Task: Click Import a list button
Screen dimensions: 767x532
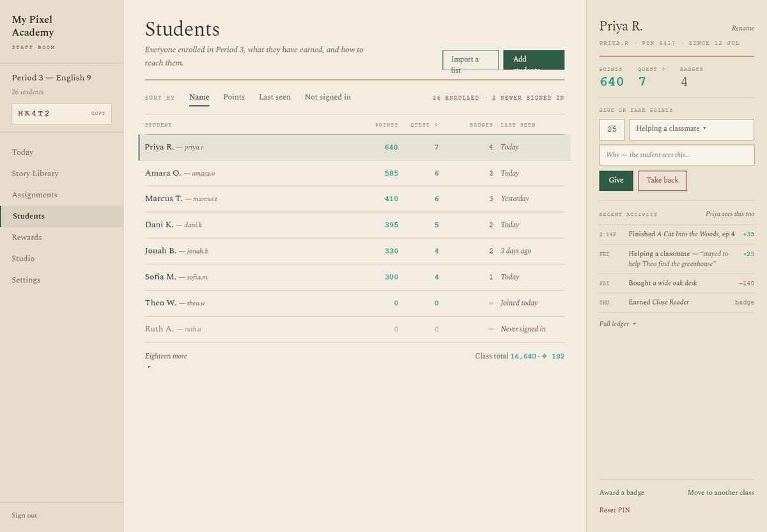Action: click(470, 60)
